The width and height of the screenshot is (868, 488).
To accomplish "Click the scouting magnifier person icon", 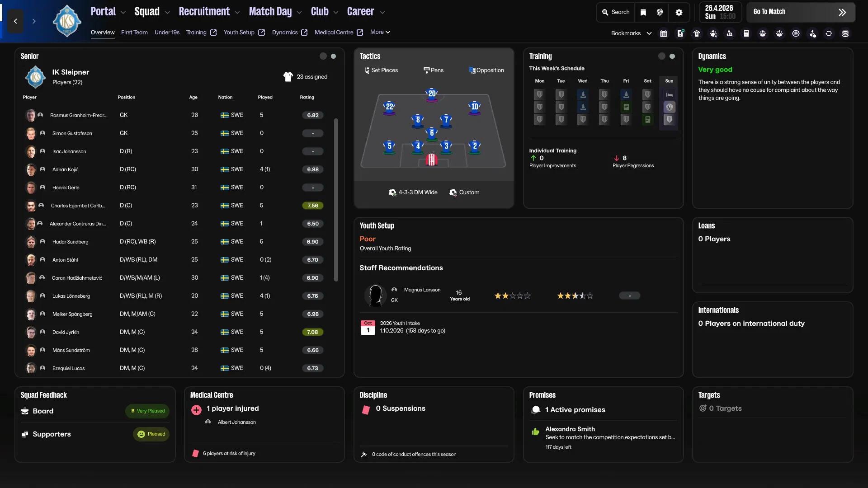I will point(730,33).
